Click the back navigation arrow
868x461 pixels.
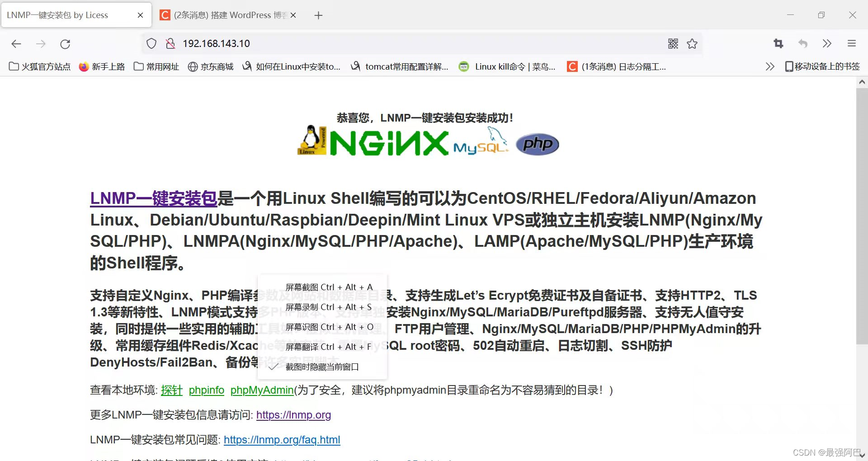(x=16, y=43)
